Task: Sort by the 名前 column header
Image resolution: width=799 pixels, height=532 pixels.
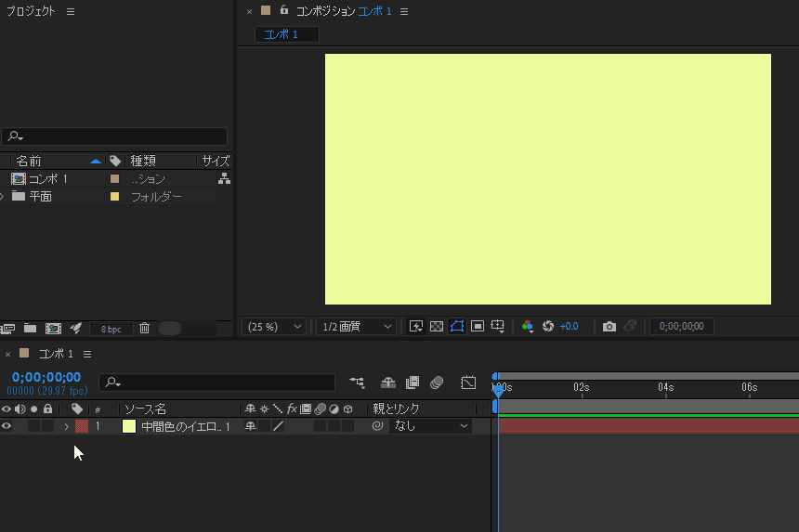Action: coord(29,161)
